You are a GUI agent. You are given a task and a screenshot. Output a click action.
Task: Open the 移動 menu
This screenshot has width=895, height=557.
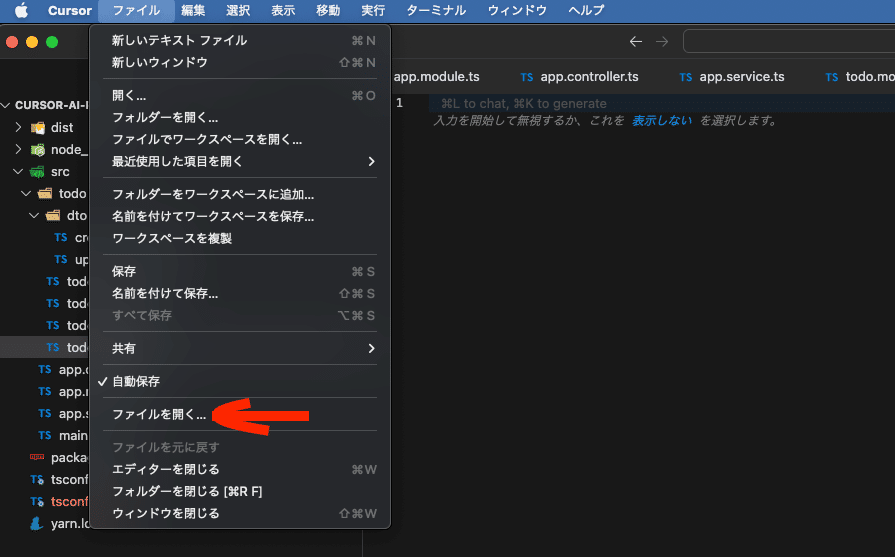(328, 10)
